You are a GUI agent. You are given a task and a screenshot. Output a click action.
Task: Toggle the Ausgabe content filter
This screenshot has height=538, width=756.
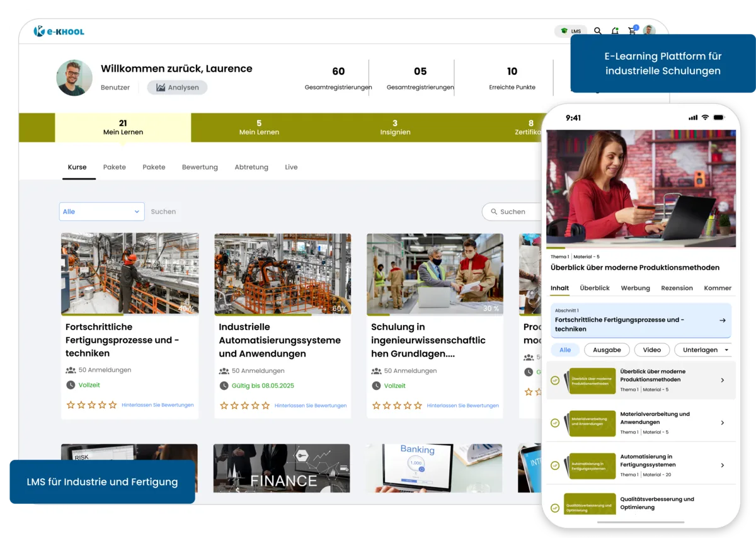tap(606, 350)
